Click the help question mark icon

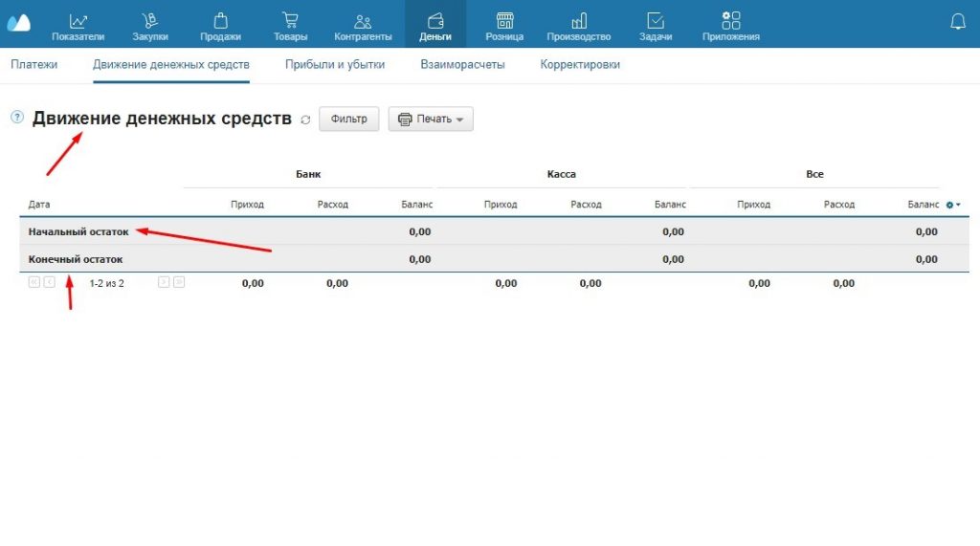pyautogui.click(x=17, y=117)
